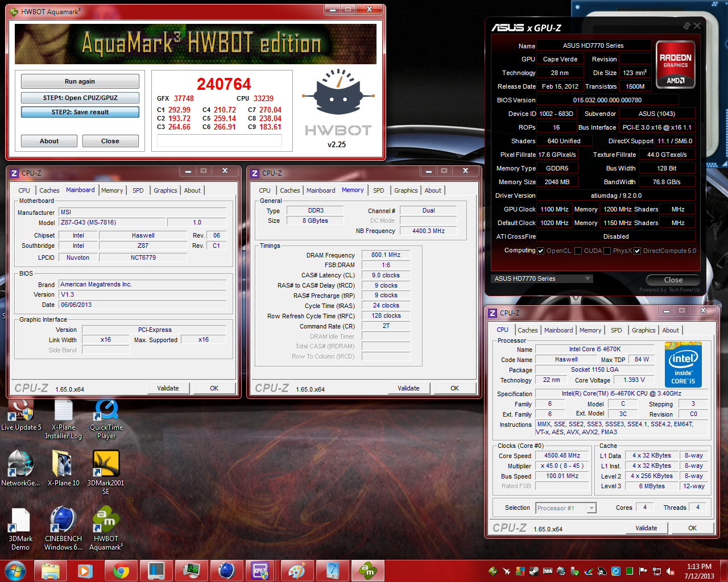This screenshot has height=582, width=728.
Task: Open the Steam icon in the system tray
Action: (534, 571)
